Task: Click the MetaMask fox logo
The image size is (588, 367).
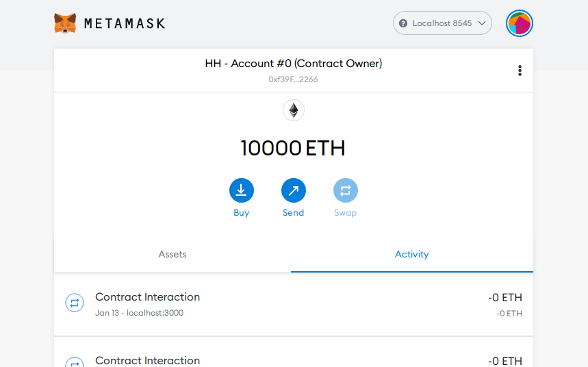Action: [x=65, y=23]
